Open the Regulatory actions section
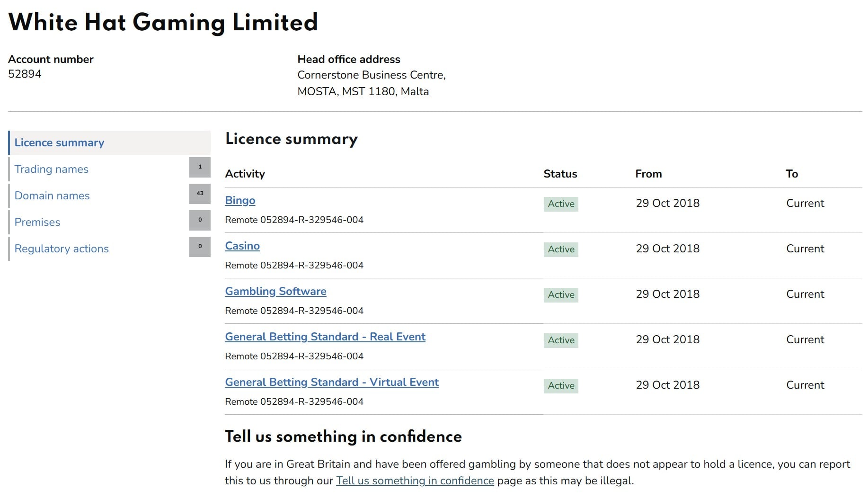 point(62,249)
